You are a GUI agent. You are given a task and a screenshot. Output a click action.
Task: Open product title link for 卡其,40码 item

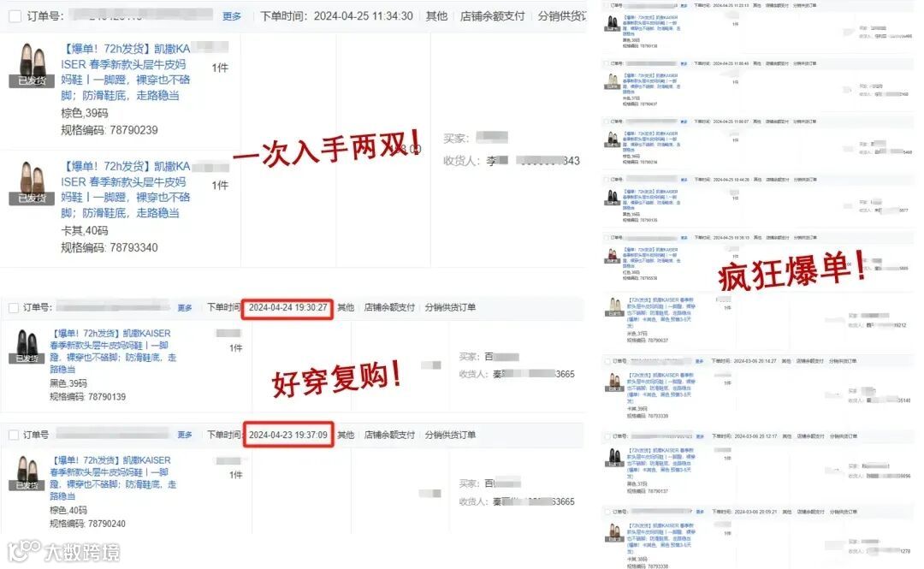pos(126,189)
